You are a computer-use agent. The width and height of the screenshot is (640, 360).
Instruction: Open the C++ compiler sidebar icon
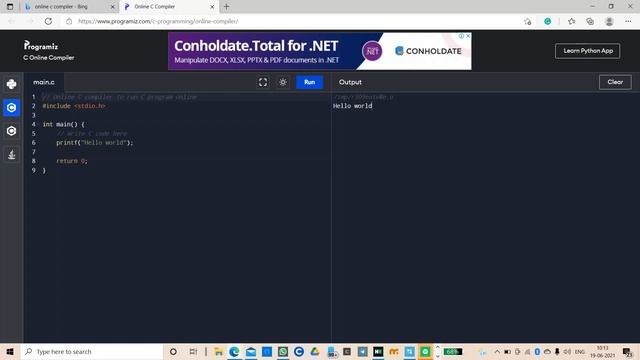11,131
